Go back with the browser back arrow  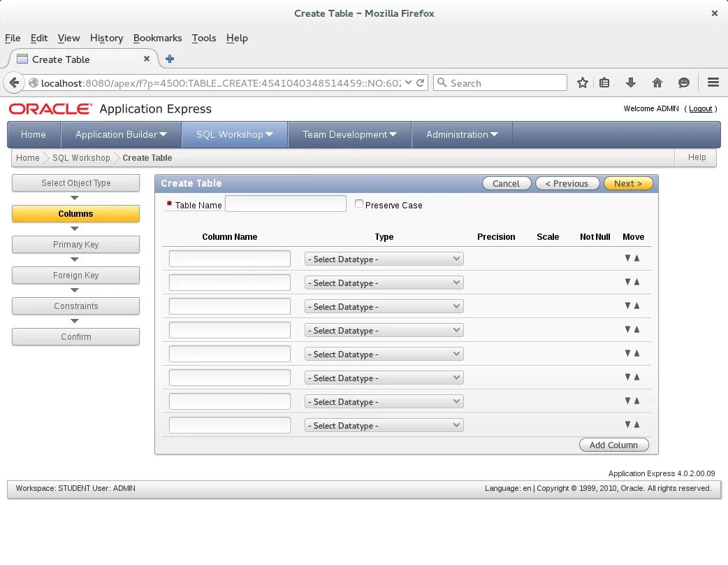[14, 83]
